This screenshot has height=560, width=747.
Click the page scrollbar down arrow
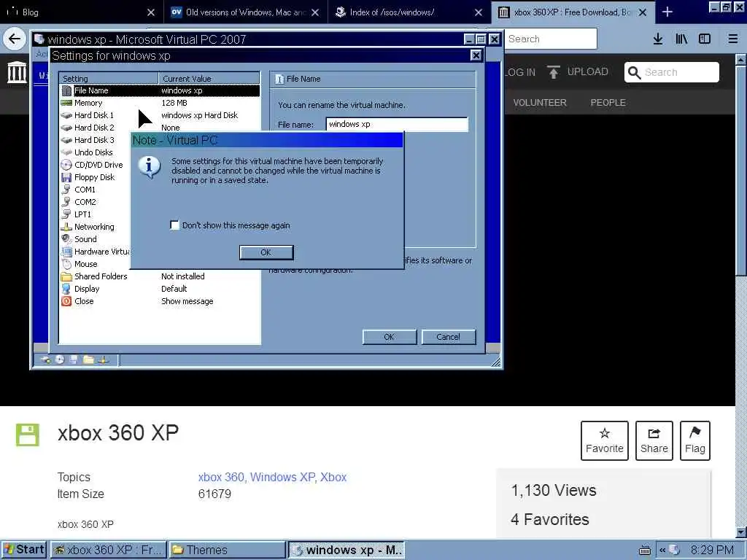coord(741,532)
